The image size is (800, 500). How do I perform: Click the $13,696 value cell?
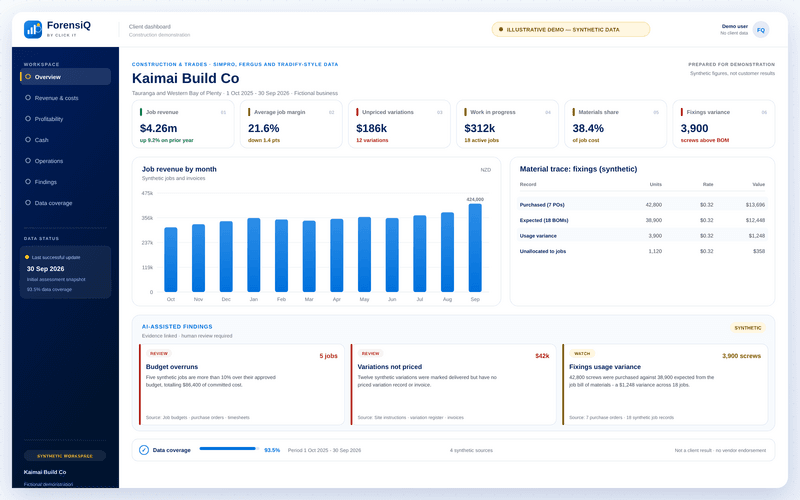(x=755, y=205)
